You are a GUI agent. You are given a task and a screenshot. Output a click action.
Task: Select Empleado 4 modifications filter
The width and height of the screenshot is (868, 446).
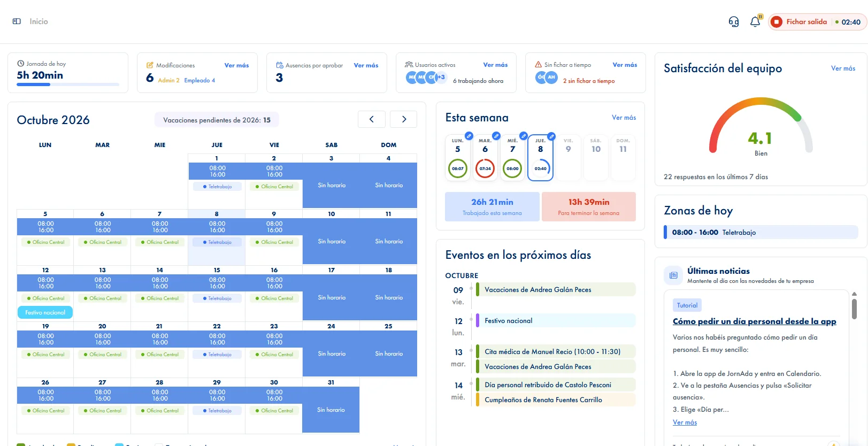(x=199, y=80)
